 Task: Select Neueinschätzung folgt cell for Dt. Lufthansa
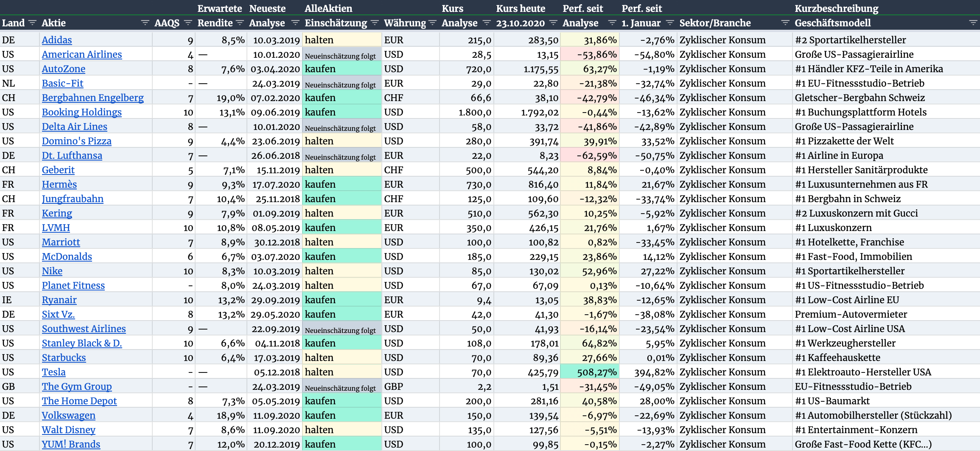click(x=342, y=156)
